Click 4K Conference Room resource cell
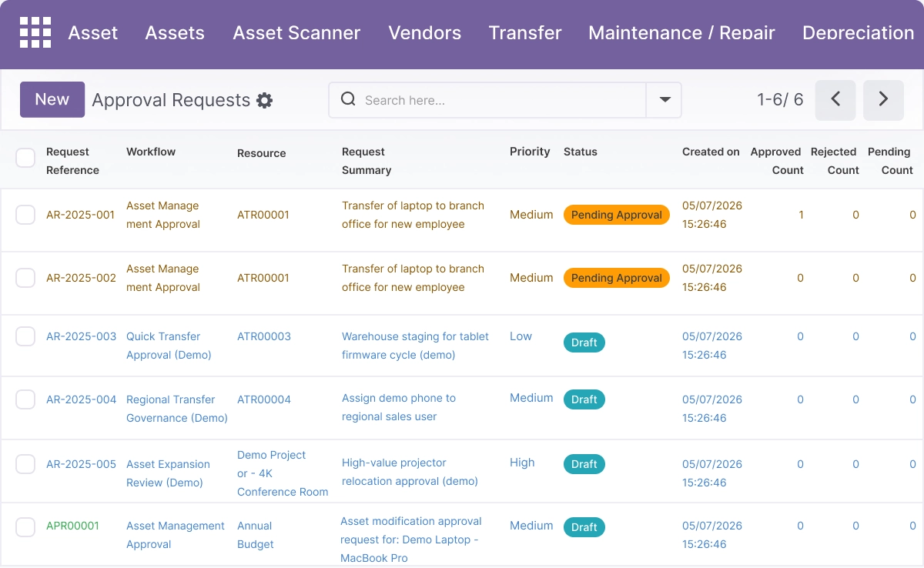The width and height of the screenshot is (924, 568). (283, 473)
